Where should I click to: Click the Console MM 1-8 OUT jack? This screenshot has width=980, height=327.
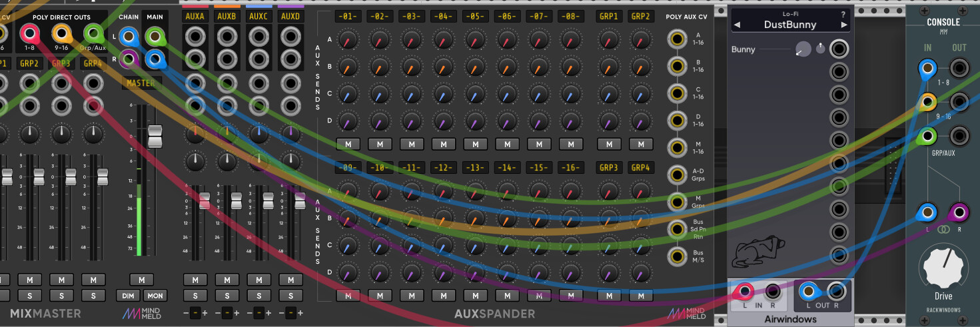[x=959, y=68]
